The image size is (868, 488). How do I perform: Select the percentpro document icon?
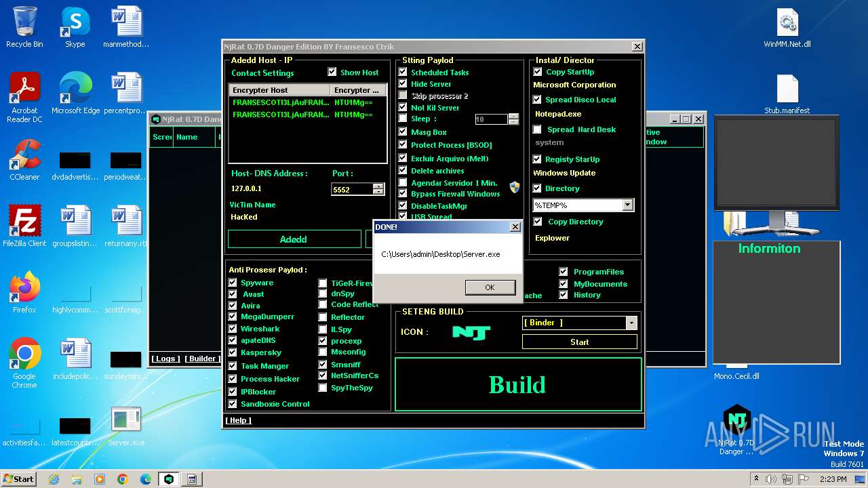coord(126,94)
